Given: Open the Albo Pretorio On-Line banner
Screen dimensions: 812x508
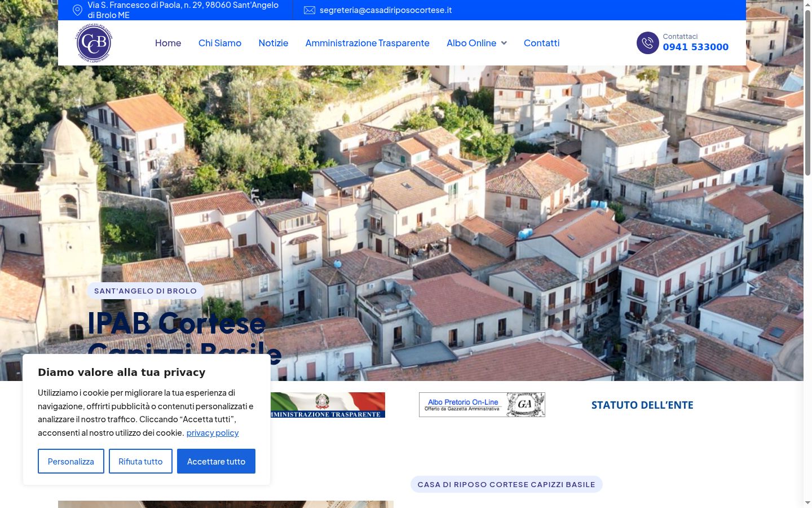Looking at the screenshot, I should point(482,405).
